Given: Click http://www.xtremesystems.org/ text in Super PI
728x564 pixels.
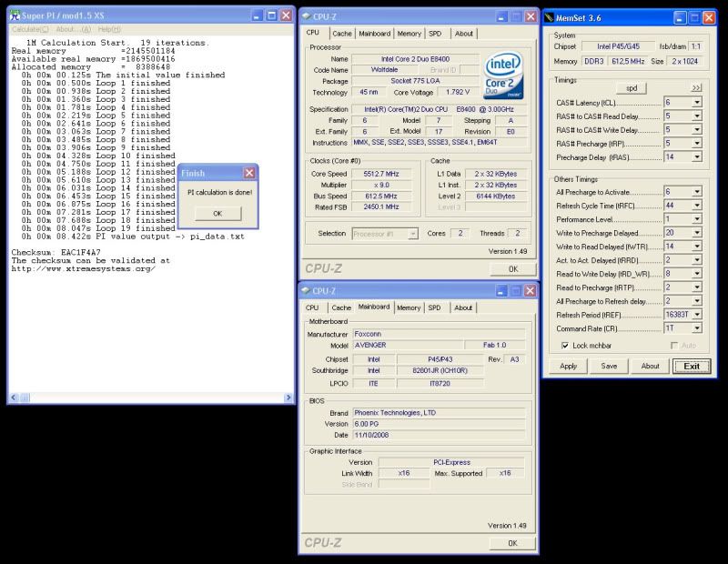Looking at the screenshot, I should [x=84, y=268].
